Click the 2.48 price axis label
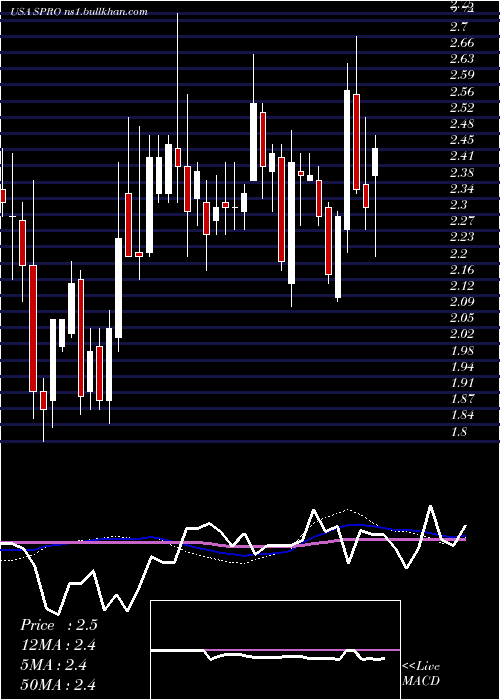Screen dimensions: 500x700 pyautogui.click(x=462, y=124)
